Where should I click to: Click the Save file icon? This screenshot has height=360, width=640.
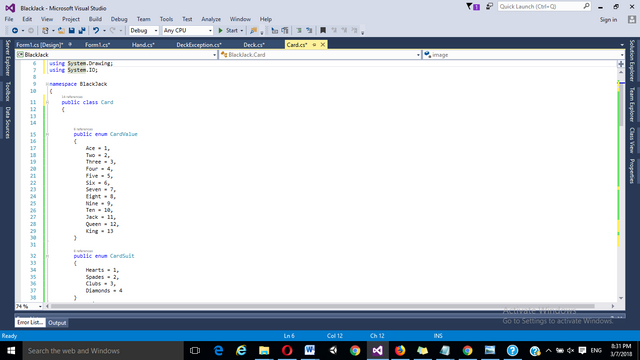pyautogui.click(x=72, y=31)
